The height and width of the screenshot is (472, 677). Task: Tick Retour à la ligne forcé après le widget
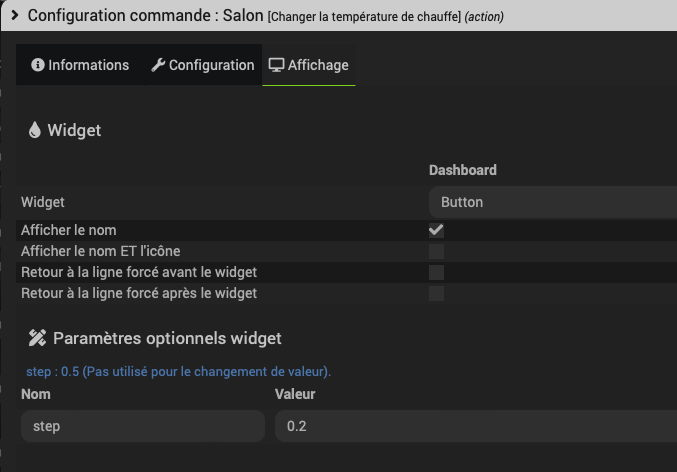pos(436,293)
